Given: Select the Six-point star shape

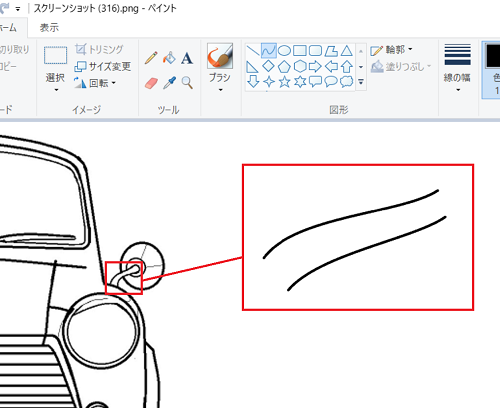Looking at the screenshot, I should (300, 82).
